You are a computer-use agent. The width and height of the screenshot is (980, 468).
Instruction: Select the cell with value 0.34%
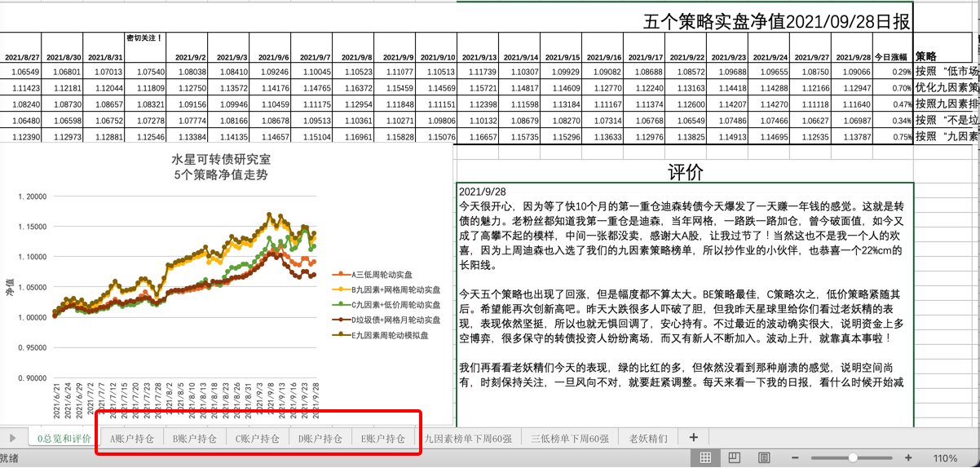894,121
